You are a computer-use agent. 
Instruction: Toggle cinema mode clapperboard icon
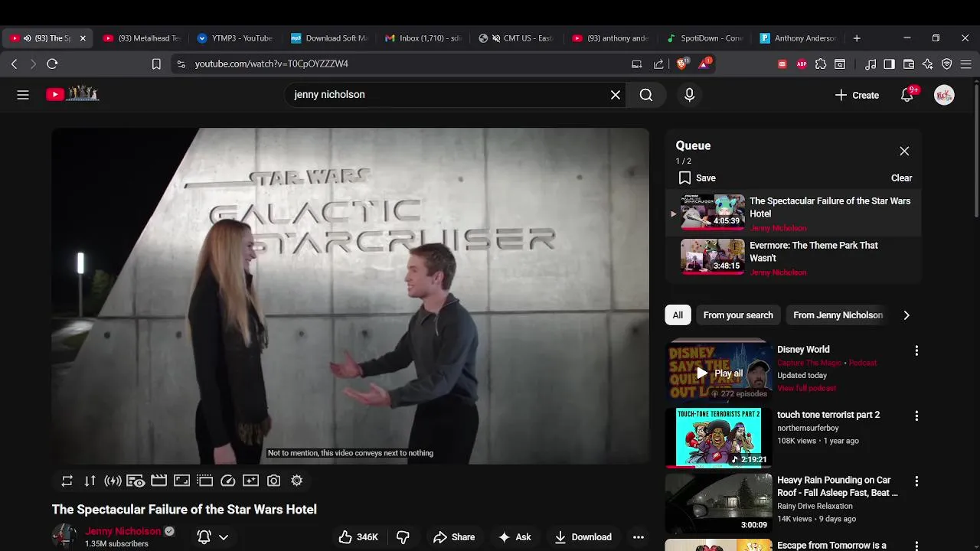[158, 481]
